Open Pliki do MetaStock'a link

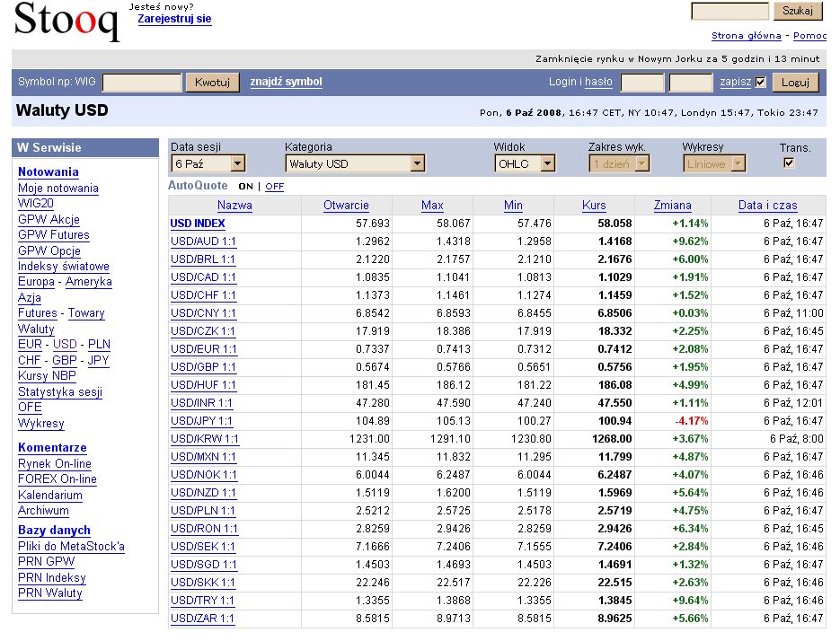point(71,547)
